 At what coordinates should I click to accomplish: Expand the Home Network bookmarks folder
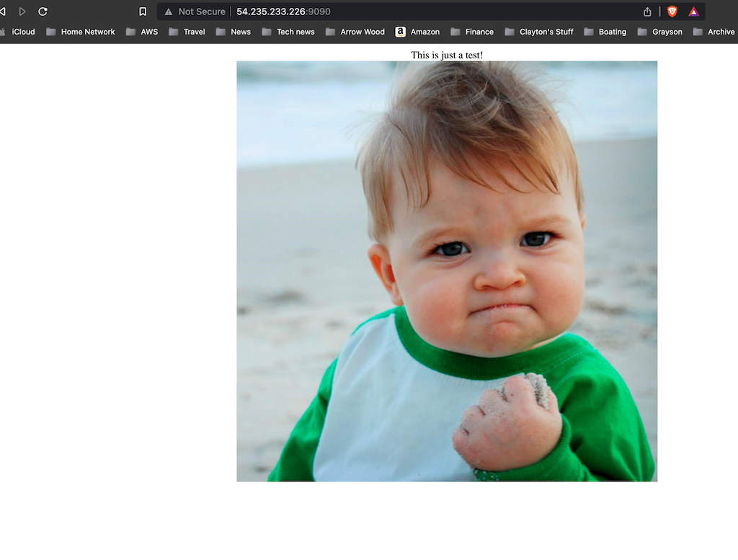(80, 32)
